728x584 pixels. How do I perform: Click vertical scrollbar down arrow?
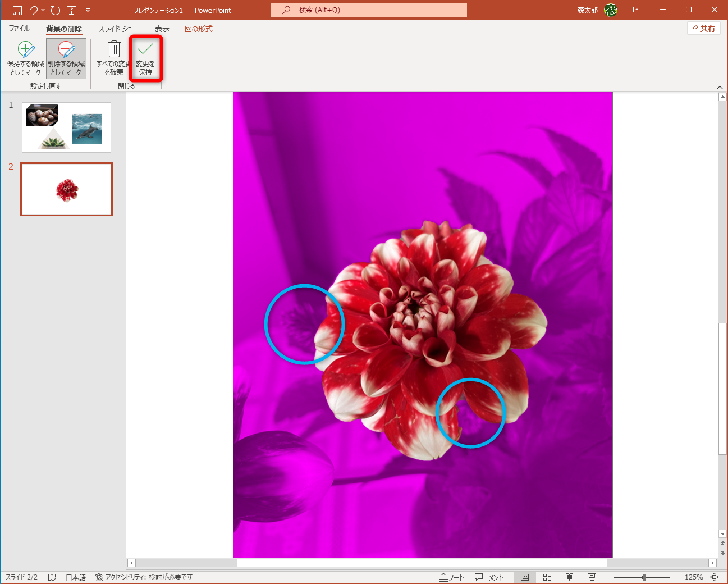722,534
